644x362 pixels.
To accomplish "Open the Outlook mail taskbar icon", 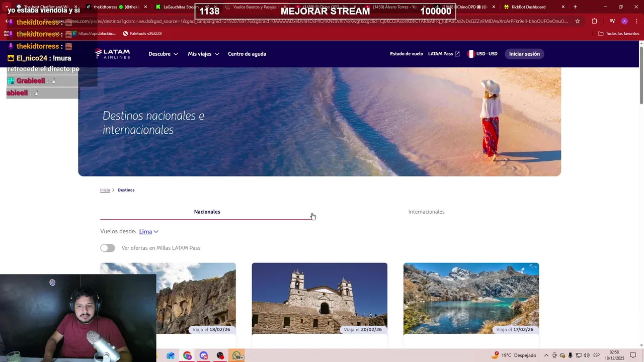I will click(171, 355).
